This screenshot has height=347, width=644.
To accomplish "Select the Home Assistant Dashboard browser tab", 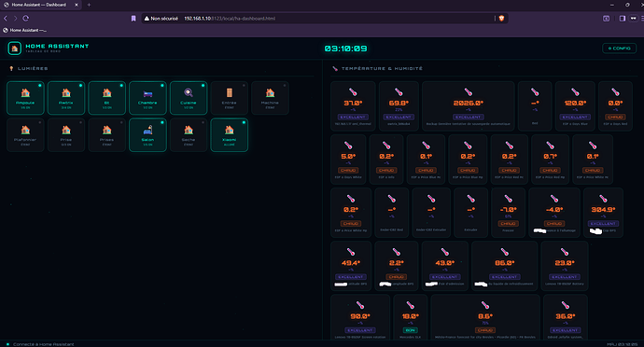I will [x=40, y=5].
